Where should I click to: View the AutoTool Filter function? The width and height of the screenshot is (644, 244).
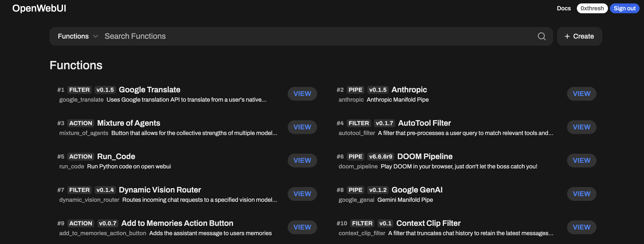tap(581, 127)
